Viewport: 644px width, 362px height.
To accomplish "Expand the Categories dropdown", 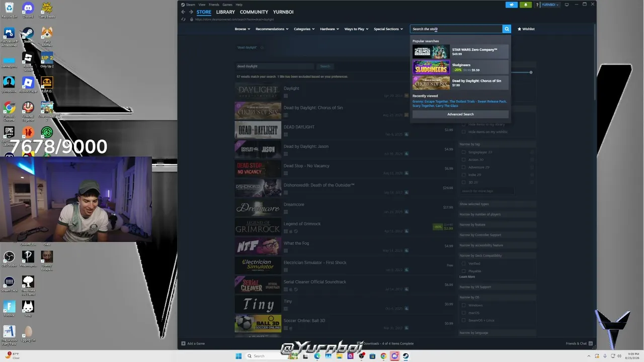I will coord(304,29).
